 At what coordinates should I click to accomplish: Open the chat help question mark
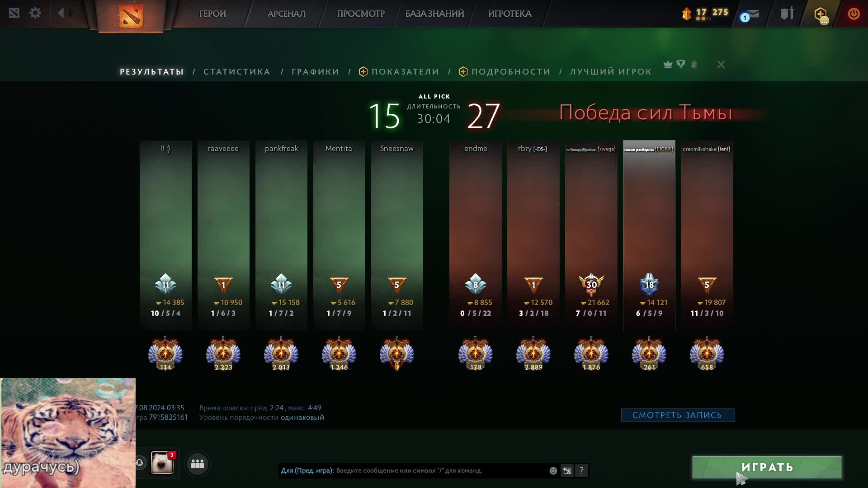581,471
